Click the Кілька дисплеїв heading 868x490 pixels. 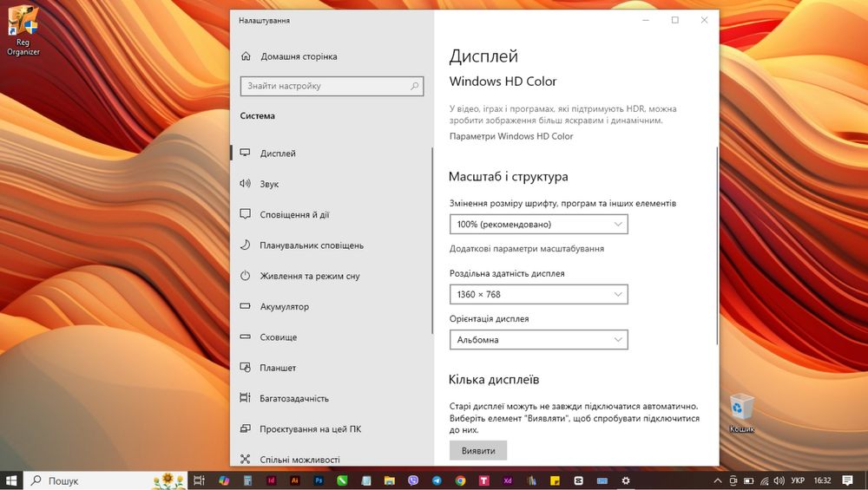tap(494, 379)
